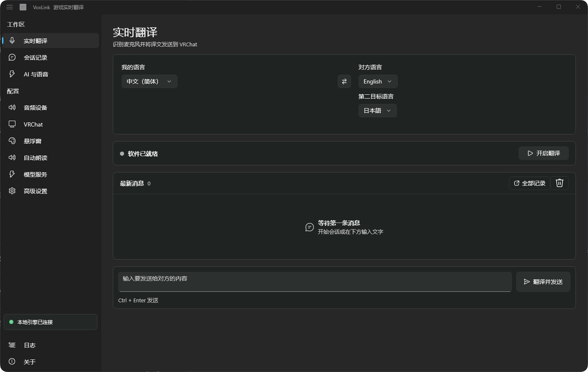588x372 pixels.
Task: Click the monitor icon beside VRChat
Action: pos(12,124)
